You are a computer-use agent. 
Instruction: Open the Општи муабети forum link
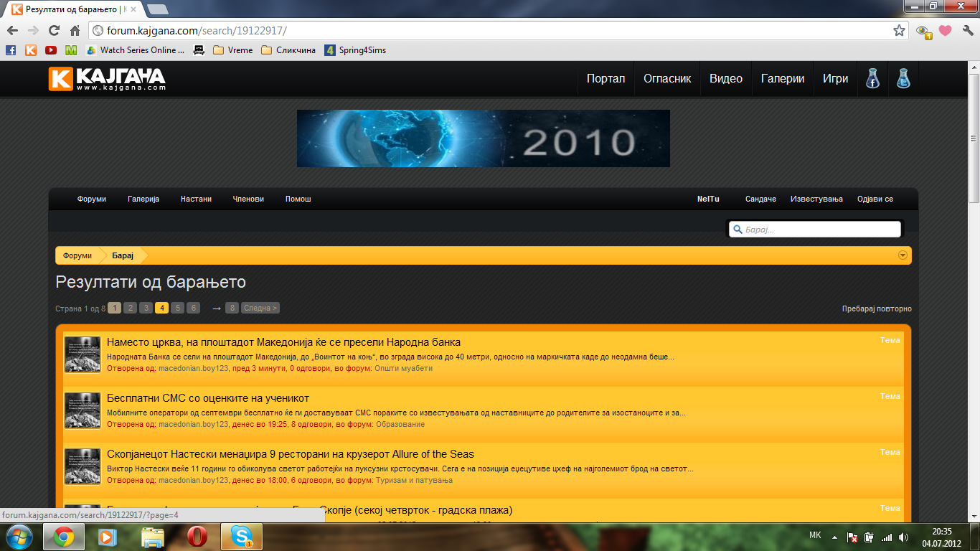click(404, 368)
